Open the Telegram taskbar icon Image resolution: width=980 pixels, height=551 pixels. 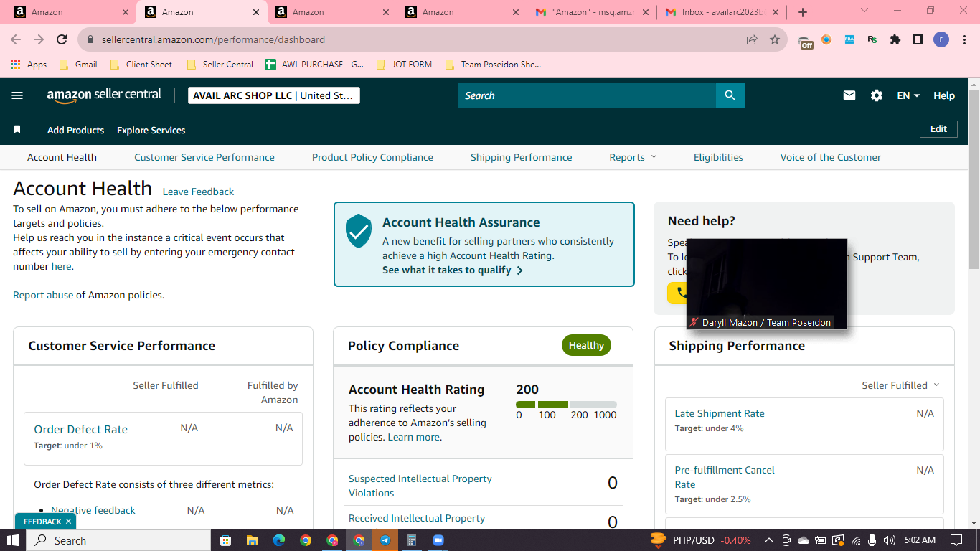(385, 540)
